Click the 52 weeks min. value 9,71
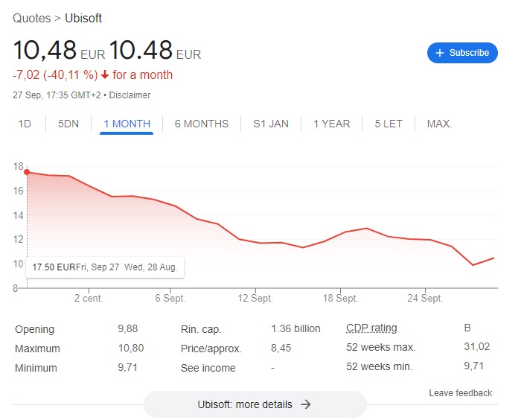 tap(473, 366)
